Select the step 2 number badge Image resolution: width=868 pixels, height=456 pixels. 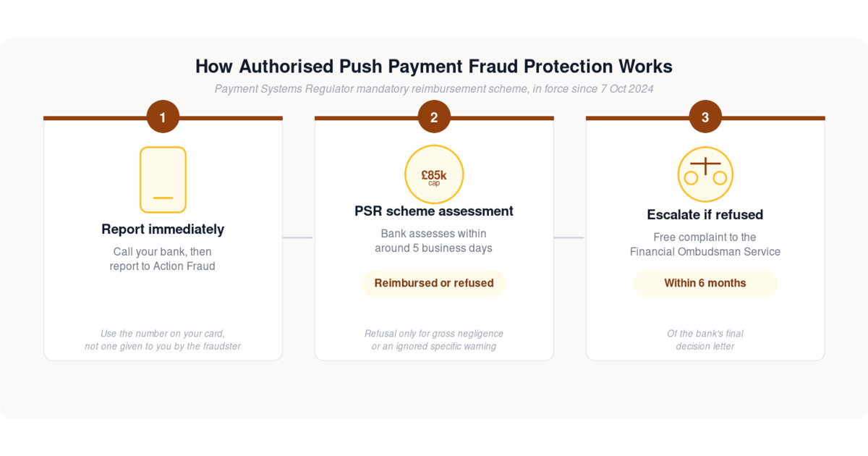434,117
